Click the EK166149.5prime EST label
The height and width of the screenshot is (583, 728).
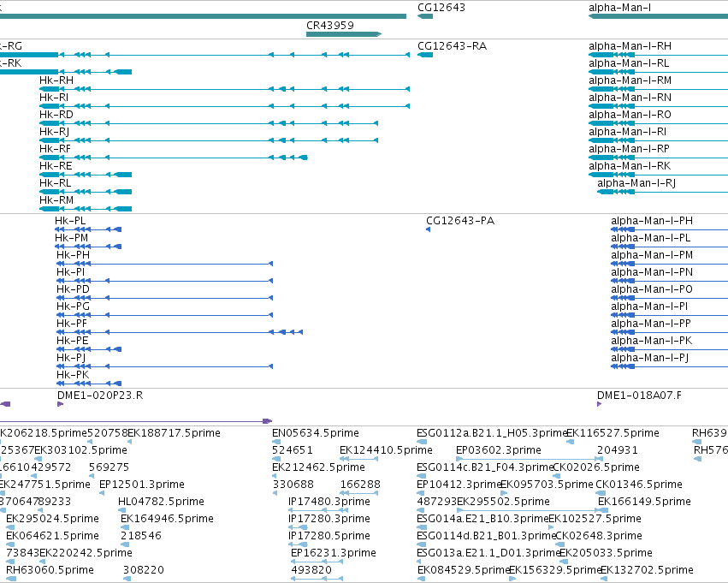(x=644, y=502)
